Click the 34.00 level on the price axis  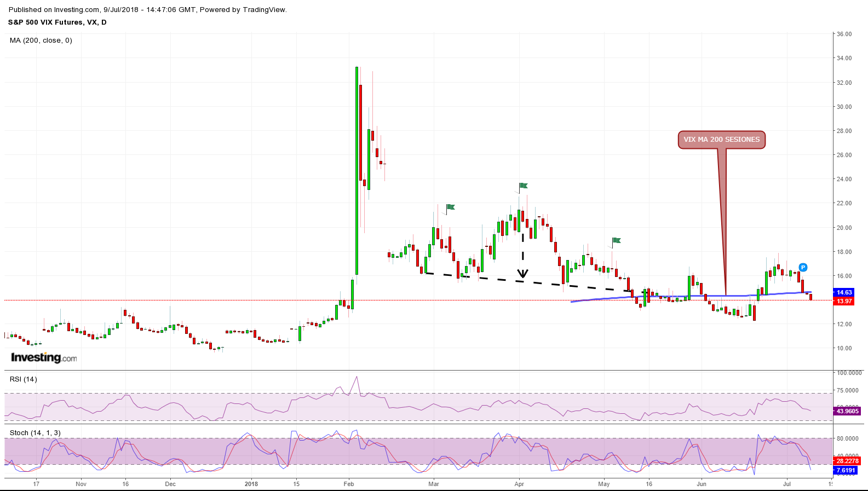[844, 58]
